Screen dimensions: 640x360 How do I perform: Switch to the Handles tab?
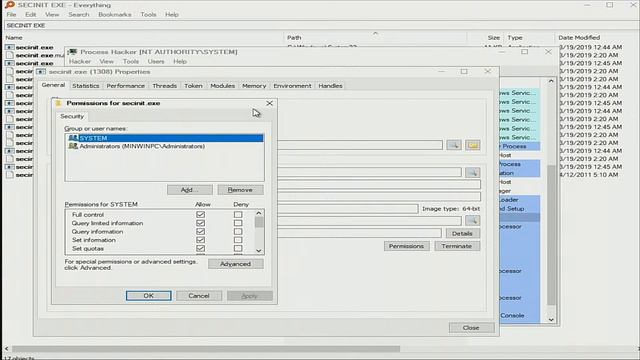[330, 86]
